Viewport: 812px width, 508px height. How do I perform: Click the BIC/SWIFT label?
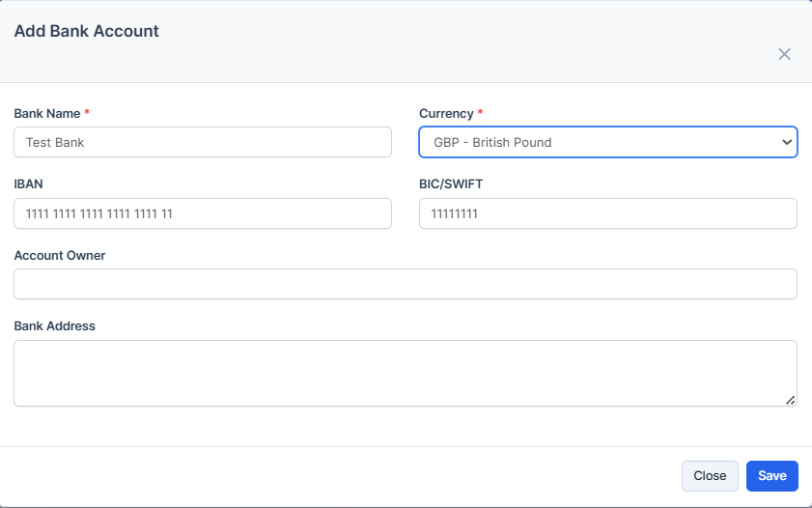point(451,183)
